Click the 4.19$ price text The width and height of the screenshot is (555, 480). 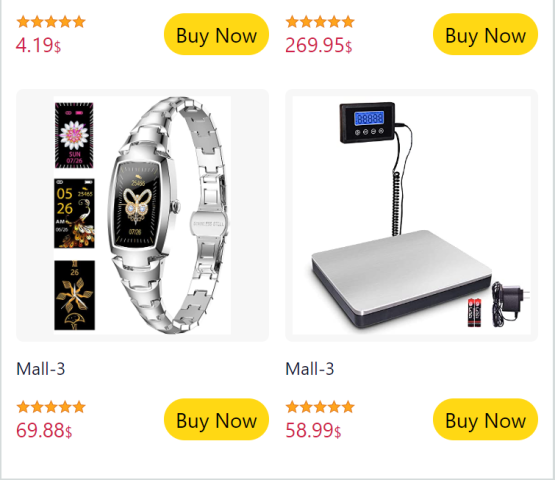tap(39, 45)
